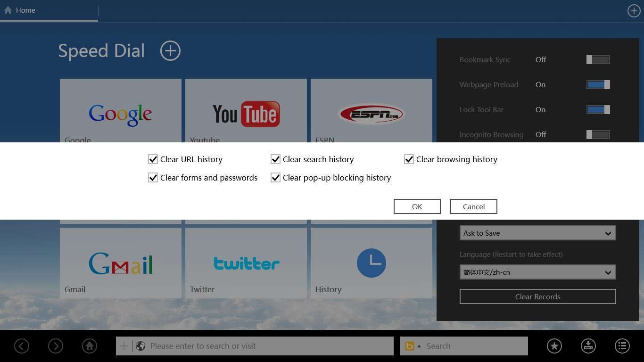Toggle Clear pop-up blocking history checkbox
644x362 pixels.
276,178
